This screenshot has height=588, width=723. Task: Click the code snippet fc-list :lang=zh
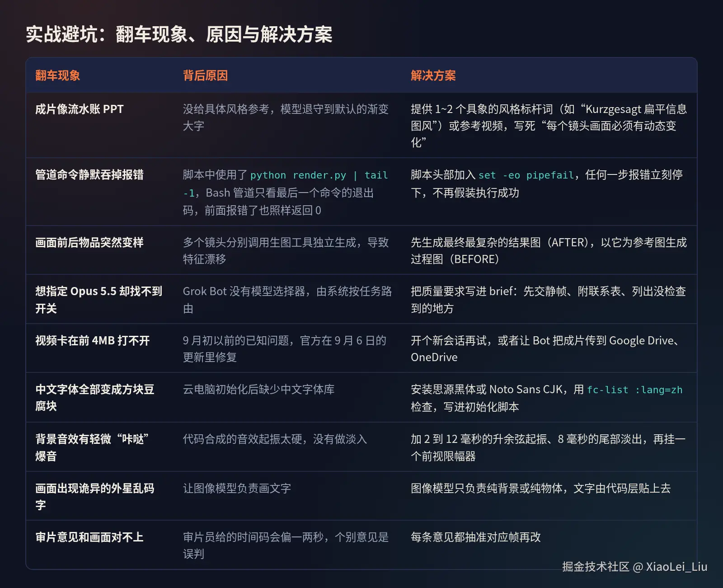pos(634,390)
